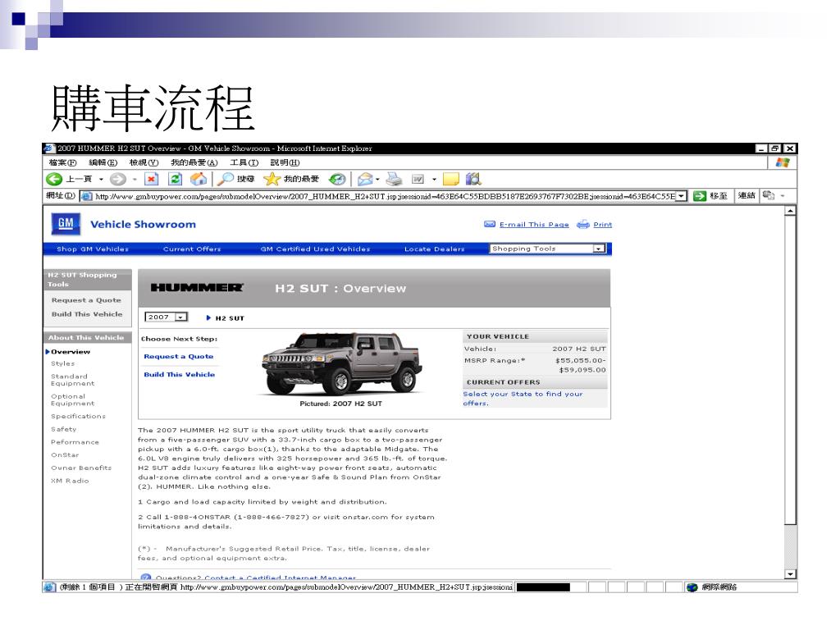Open the 2007 model year dropdown
Screen dimensions: 840x630
pos(166,317)
